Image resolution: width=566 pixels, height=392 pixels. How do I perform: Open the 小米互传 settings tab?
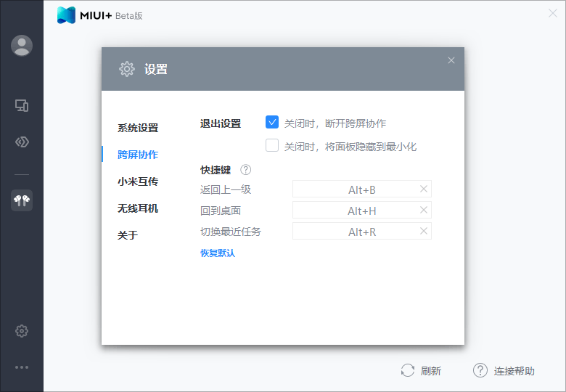(138, 181)
